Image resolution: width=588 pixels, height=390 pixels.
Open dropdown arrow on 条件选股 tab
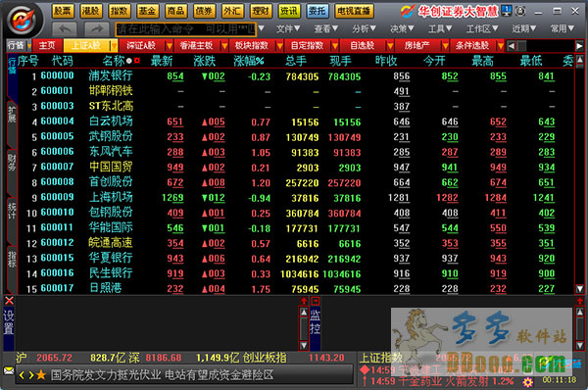pyautogui.click(x=500, y=46)
